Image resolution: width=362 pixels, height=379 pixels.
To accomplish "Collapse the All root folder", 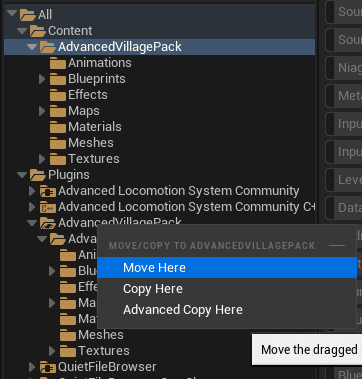I will click(x=12, y=14).
